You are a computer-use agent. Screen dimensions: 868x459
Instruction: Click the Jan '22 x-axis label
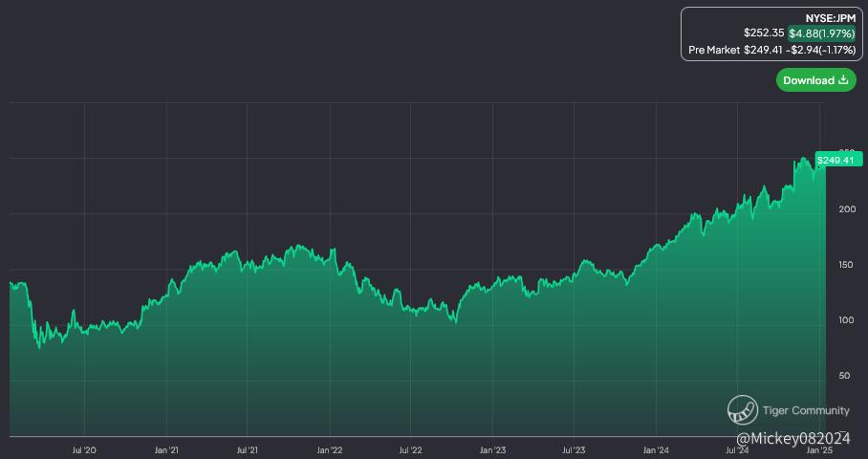click(330, 450)
